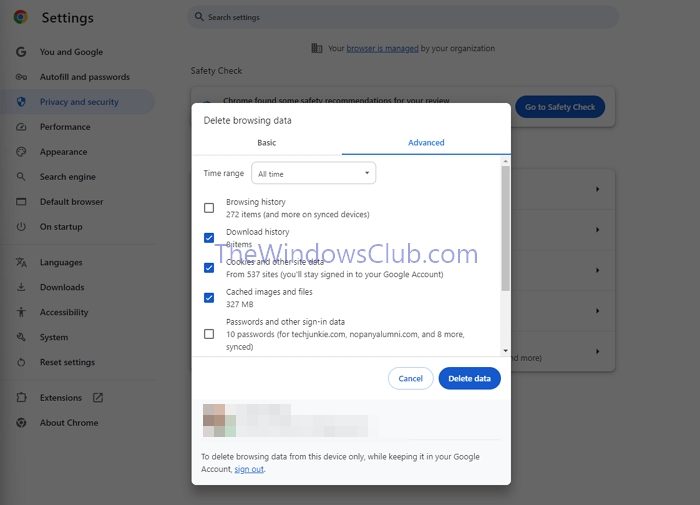Open Autofill and passwords settings
The image size is (700, 505).
pyautogui.click(x=85, y=77)
